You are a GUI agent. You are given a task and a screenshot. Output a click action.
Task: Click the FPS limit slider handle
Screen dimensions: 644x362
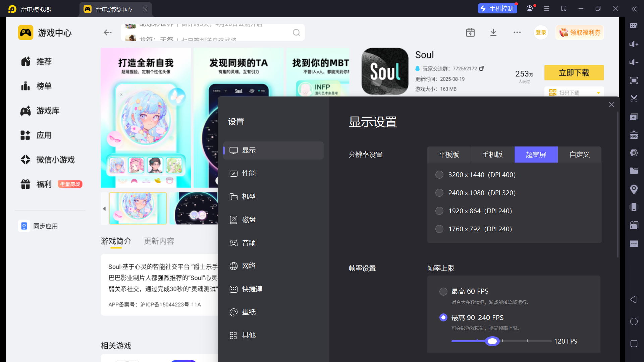[492, 341]
